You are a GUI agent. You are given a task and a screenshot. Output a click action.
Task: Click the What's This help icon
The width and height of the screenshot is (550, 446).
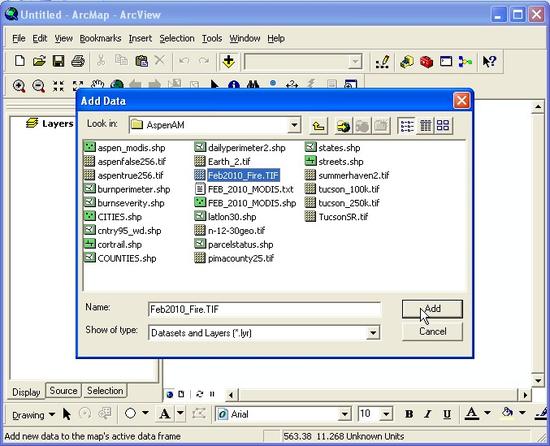tap(489, 62)
